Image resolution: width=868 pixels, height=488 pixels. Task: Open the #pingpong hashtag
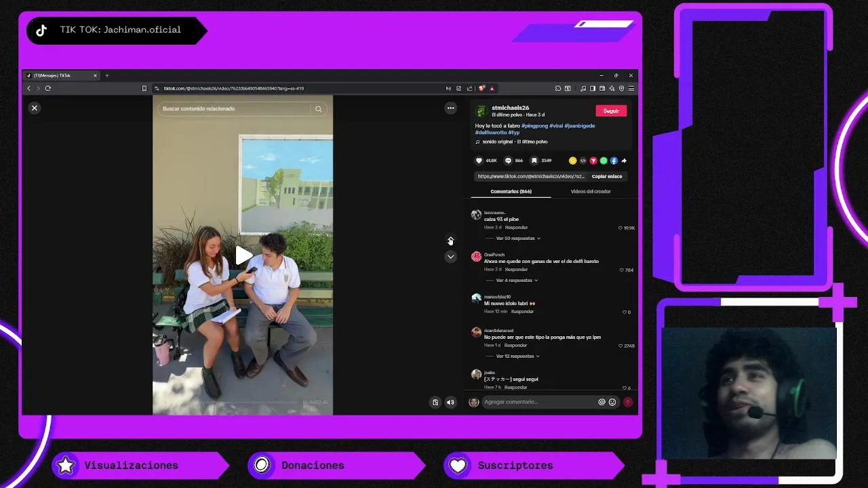pos(534,125)
